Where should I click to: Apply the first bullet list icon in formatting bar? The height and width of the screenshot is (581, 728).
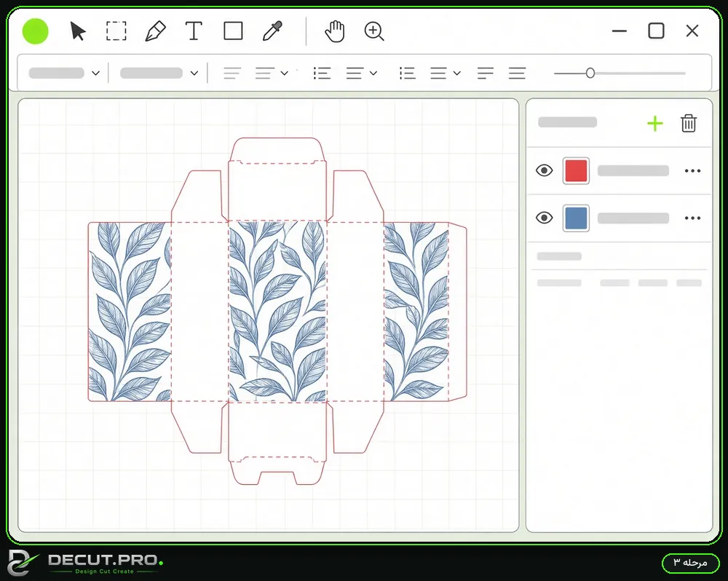coord(322,74)
